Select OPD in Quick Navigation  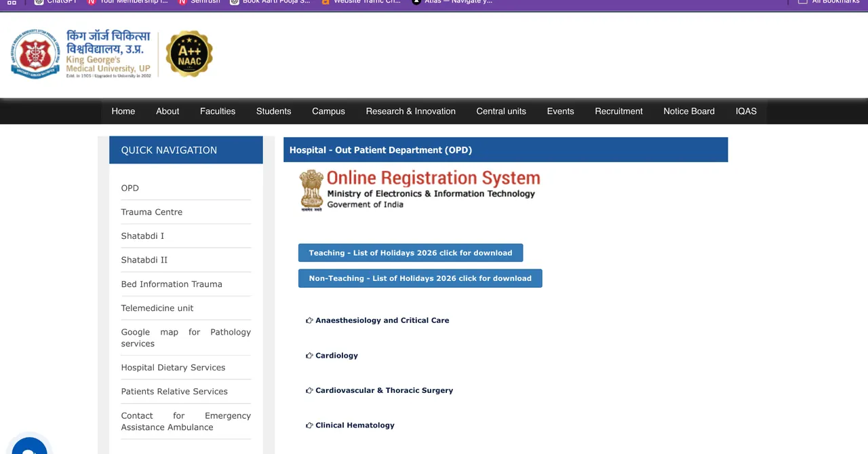pos(130,188)
